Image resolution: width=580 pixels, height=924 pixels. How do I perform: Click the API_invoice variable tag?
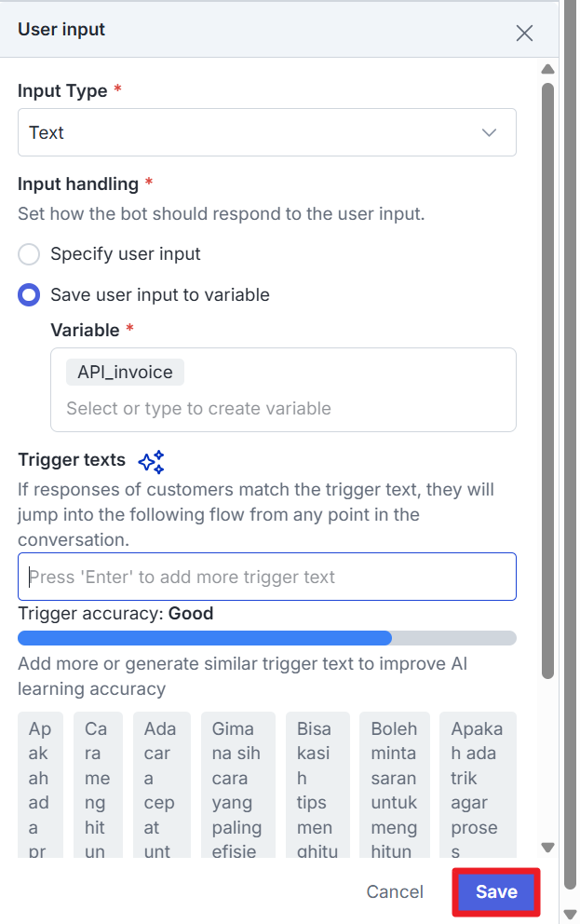point(125,373)
